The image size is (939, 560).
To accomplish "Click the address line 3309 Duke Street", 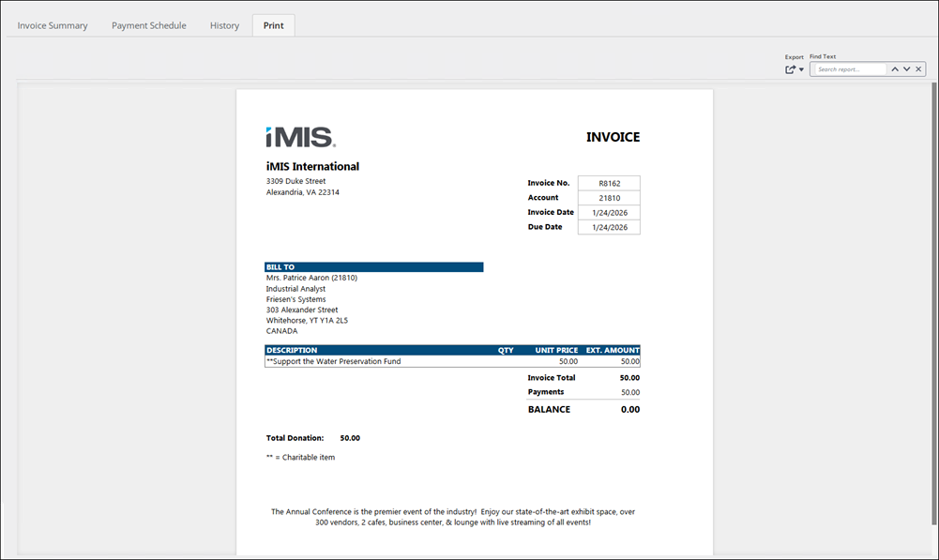I will tap(295, 181).
